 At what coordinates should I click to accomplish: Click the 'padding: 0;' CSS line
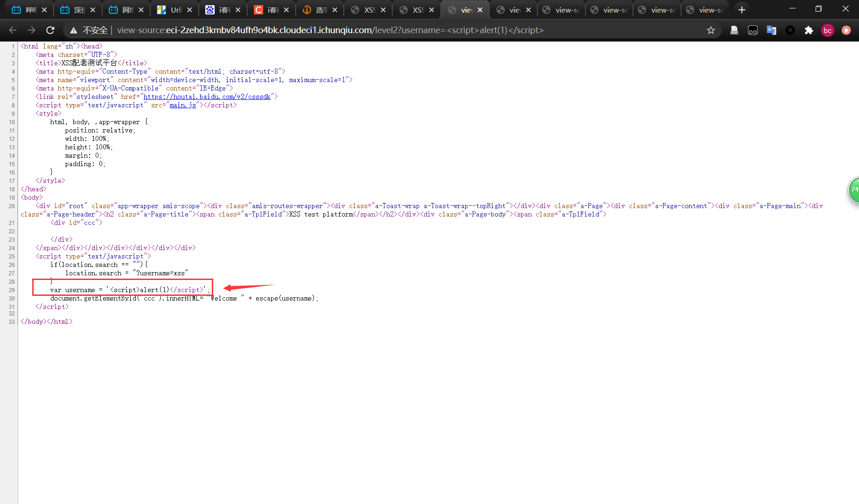(x=85, y=164)
